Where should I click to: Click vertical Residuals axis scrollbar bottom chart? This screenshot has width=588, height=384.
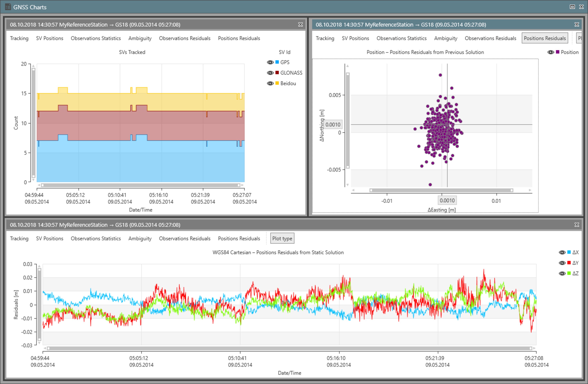click(39, 305)
